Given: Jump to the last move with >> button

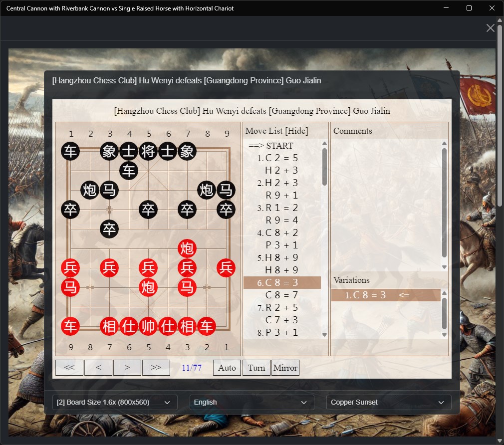Looking at the screenshot, I should pyautogui.click(x=156, y=368).
